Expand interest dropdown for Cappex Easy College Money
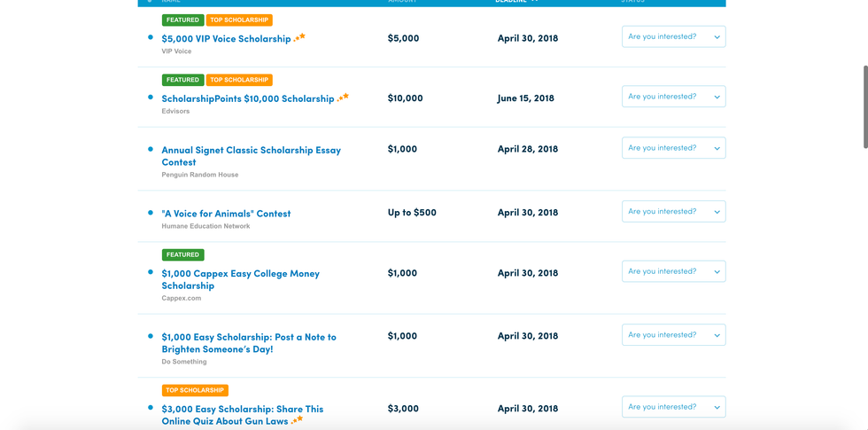 pyautogui.click(x=673, y=271)
